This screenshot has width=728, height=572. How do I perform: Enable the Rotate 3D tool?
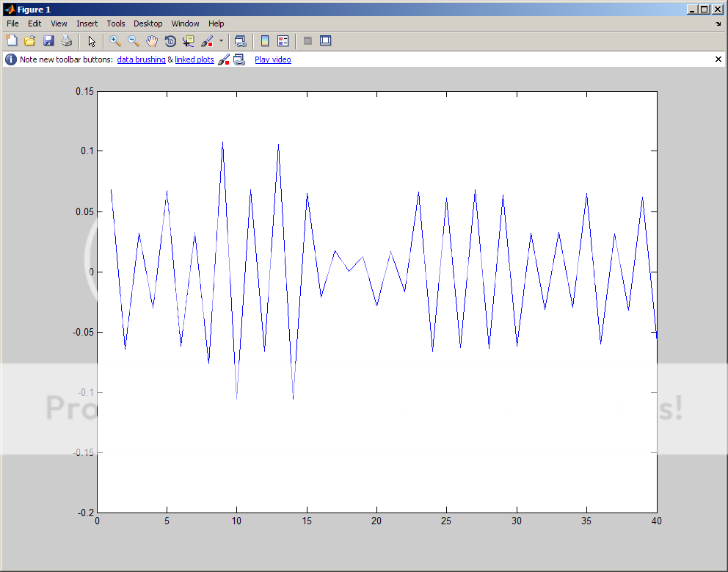pyautogui.click(x=170, y=41)
